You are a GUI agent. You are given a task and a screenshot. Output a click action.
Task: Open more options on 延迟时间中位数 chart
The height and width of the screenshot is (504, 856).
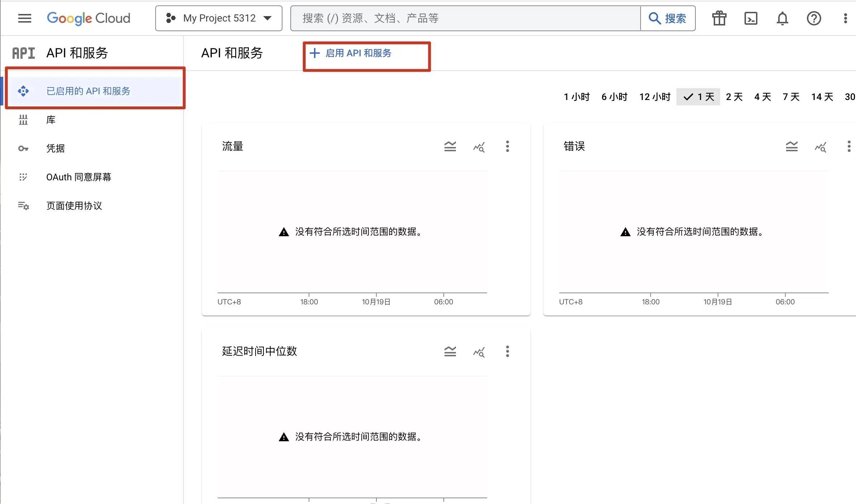coord(507,351)
